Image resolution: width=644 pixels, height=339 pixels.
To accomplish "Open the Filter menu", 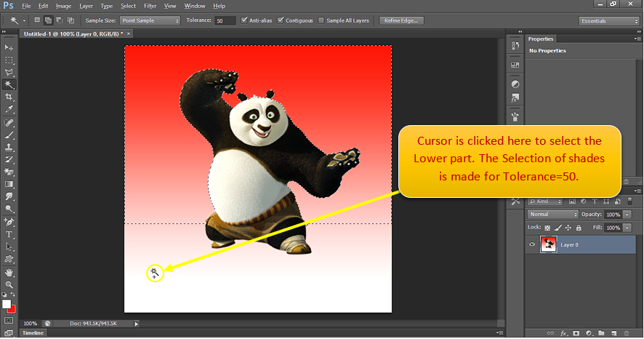I will [150, 6].
